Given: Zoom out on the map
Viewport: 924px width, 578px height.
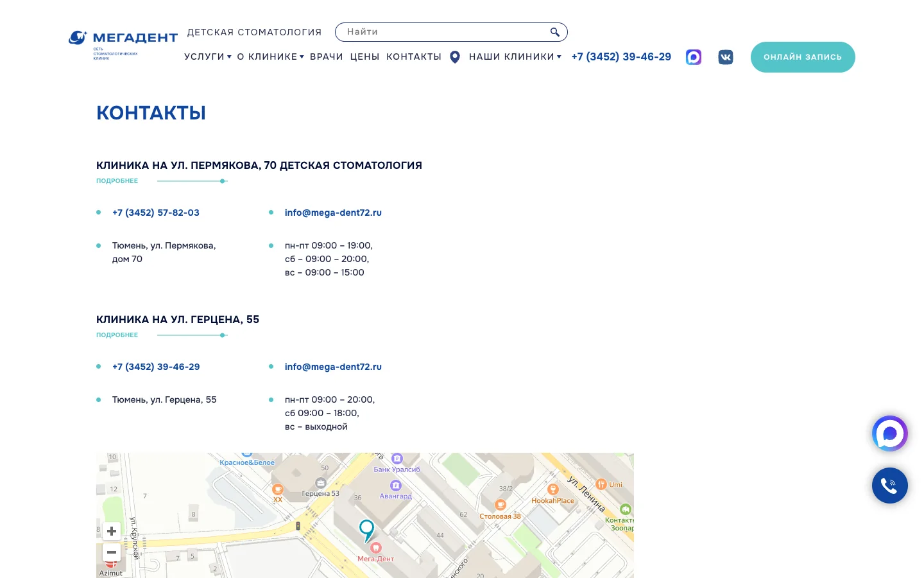Looking at the screenshot, I should point(112,552).
